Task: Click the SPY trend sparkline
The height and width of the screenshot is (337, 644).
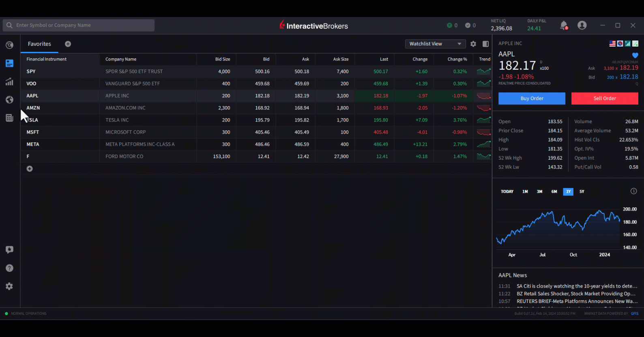Action: point(484,71)
